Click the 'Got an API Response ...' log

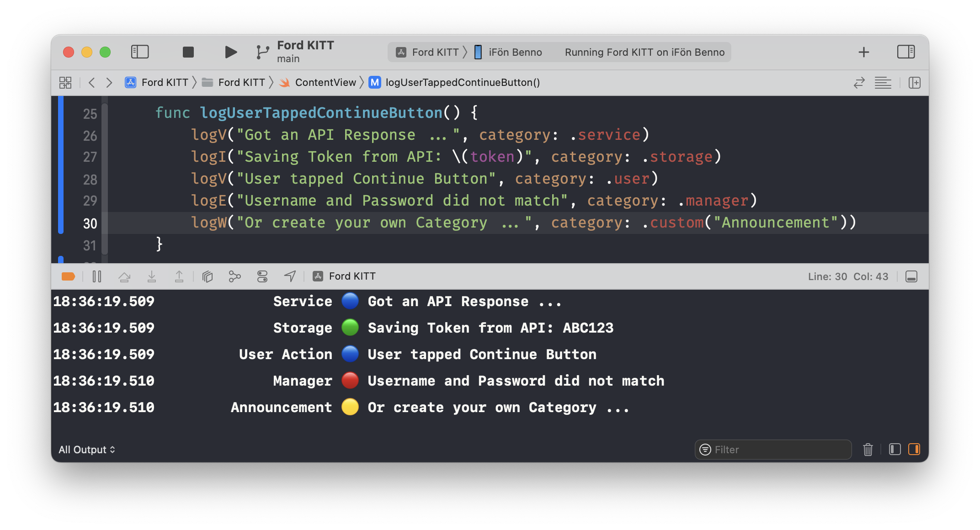[x=465, y=302]
